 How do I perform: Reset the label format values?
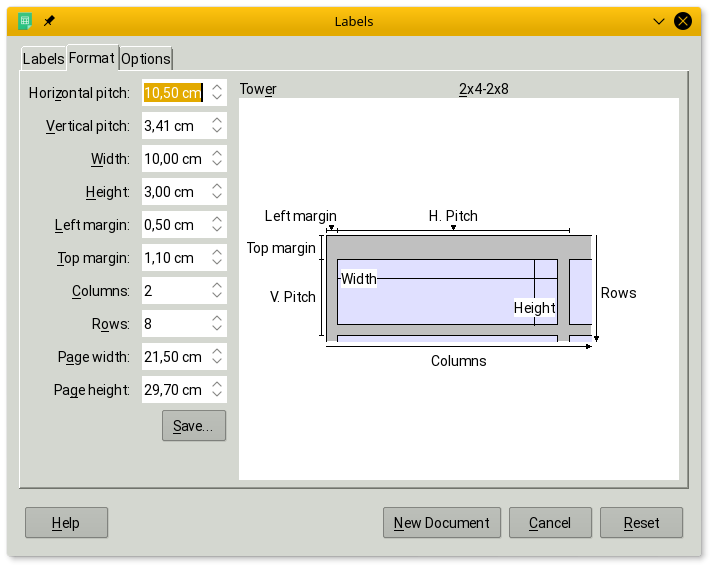point(641,523)
